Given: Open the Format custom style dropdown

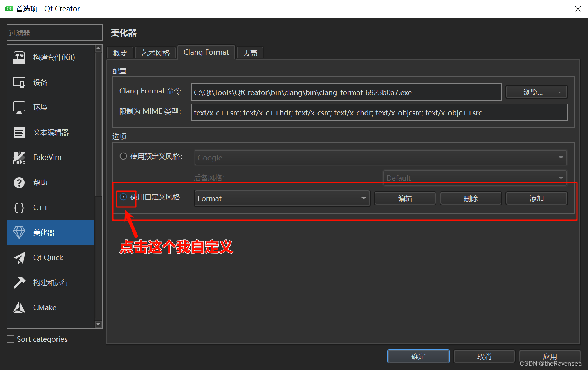Looking at the screenshot, I should point(282,198).
